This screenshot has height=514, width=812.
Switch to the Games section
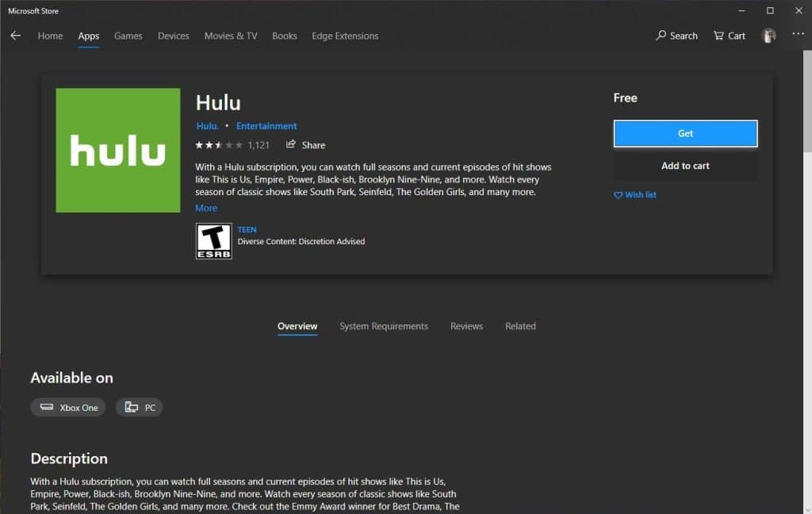(x=128, y=36)
